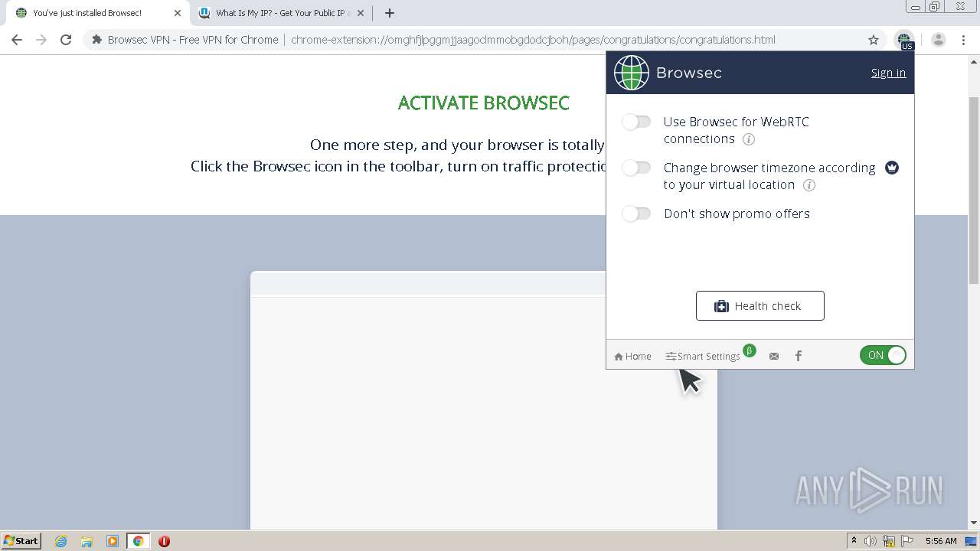
Task: Switch off the Browsec ON toggle
Action: (883, 355)
